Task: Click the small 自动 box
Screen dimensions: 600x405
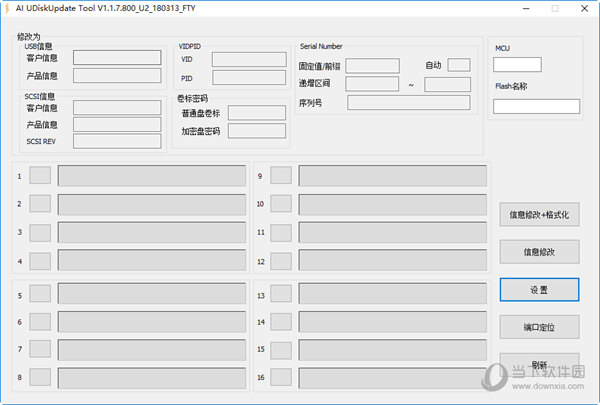Action: click(459, 65)
